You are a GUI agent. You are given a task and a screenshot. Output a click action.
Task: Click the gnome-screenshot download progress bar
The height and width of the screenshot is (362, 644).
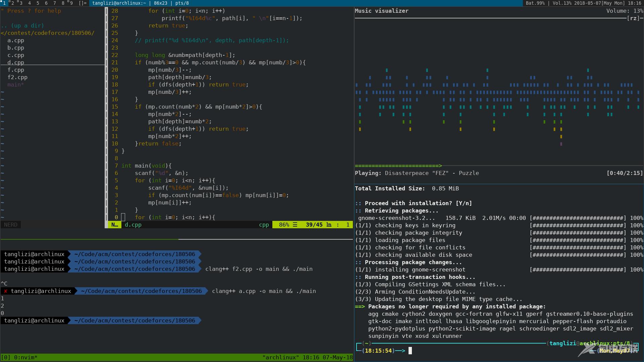(578, 218)
